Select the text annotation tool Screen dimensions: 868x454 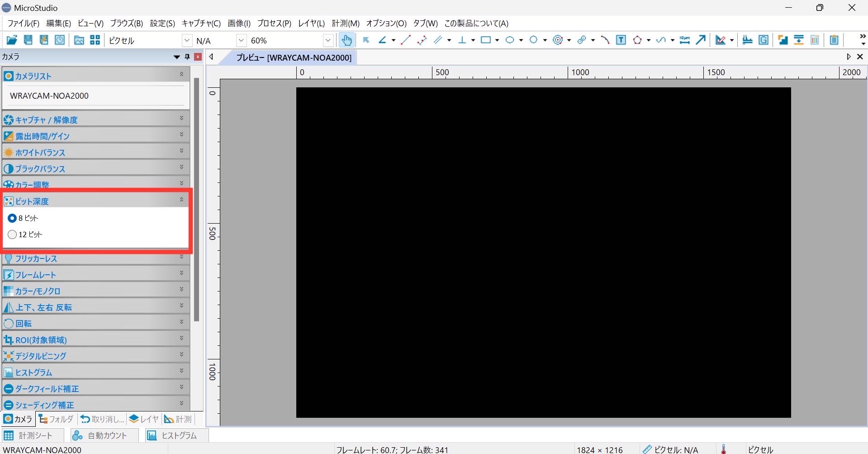(621, 40)
